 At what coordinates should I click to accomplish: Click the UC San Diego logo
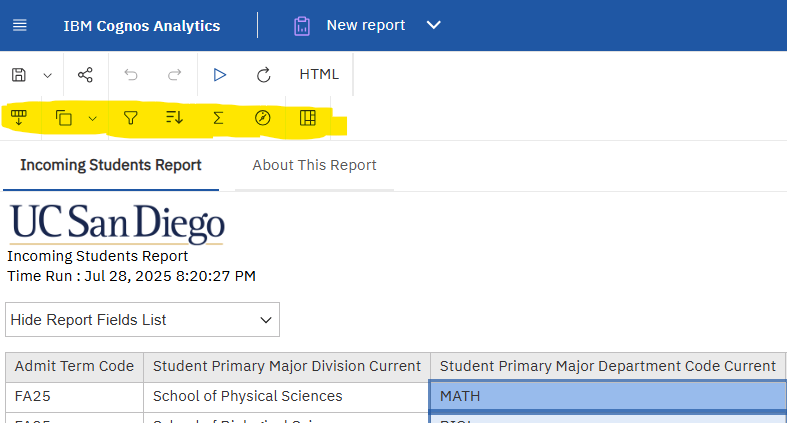(117, 224)
